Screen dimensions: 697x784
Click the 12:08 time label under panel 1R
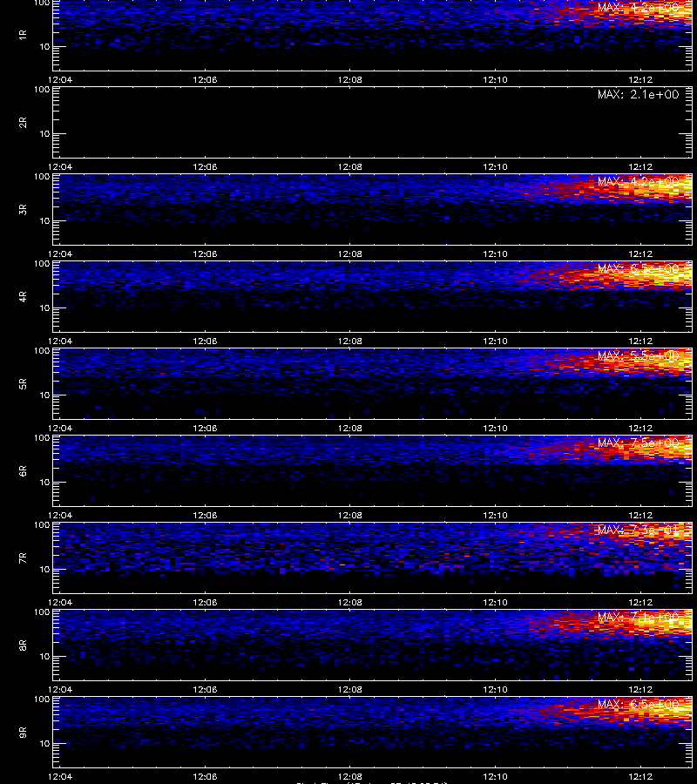pyautogui.click(x=349, y=79)
